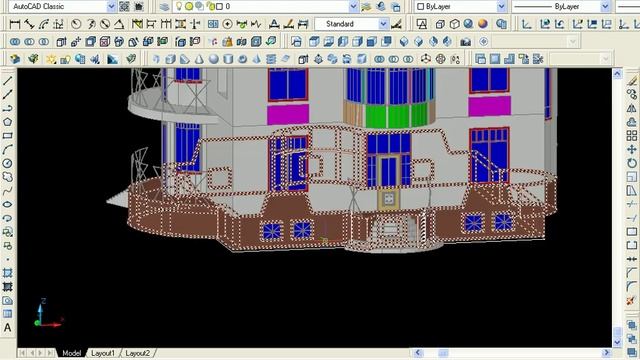The width and height of the screenshot is (640, 360).
Task: Click the Center Mark dimension icon
Action: [227, 24]
